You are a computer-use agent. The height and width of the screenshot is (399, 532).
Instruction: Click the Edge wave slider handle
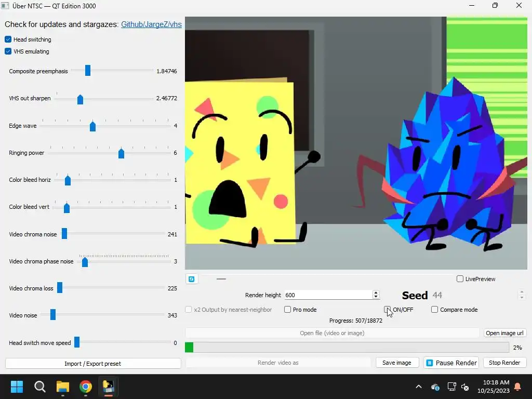coord(92,127)
